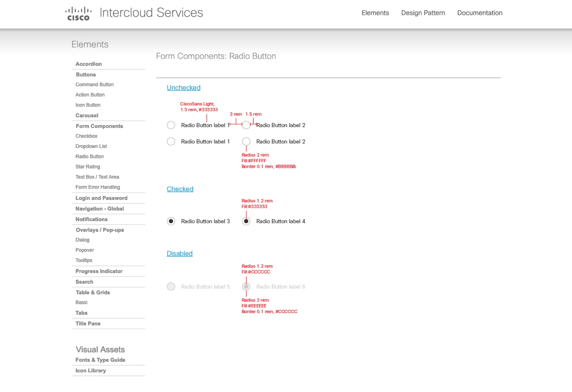Open Notifications in the sidebar
572x392 pixels.
point(92,219)
